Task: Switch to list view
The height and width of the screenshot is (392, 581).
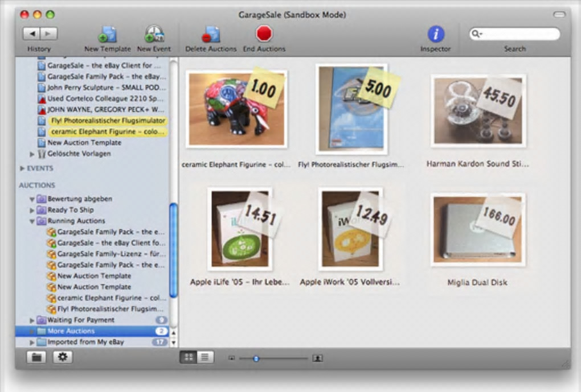Action: pyautogui.click(x=205, y=357)
